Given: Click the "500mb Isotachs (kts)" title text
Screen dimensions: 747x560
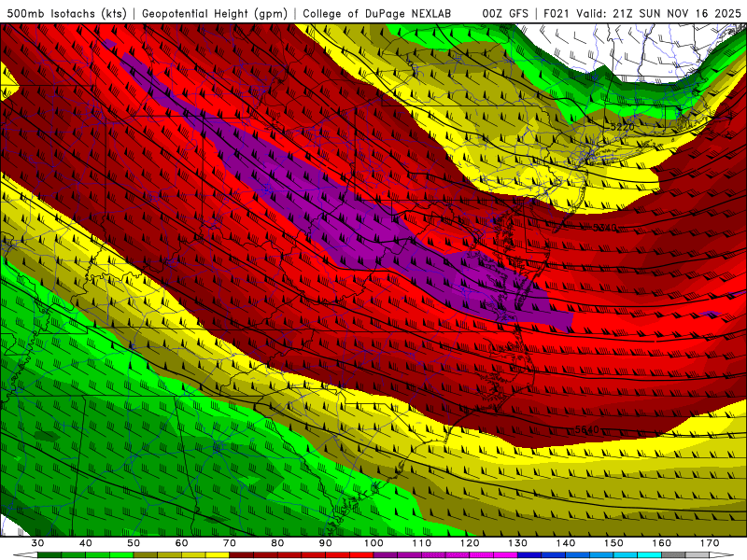Looking at the screenshot, I should pos(66,14).
